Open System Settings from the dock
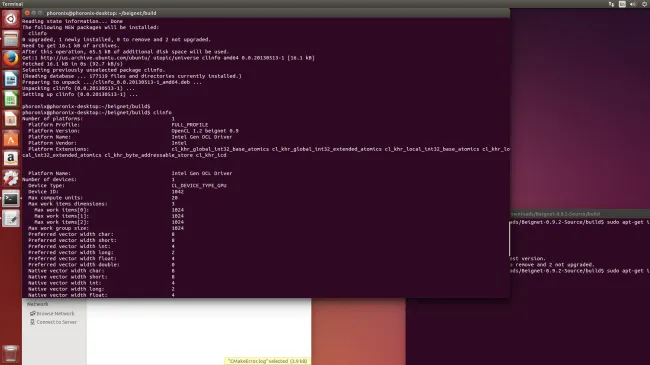The width and height of the screenshot is (650, 365). coord(11,178)
